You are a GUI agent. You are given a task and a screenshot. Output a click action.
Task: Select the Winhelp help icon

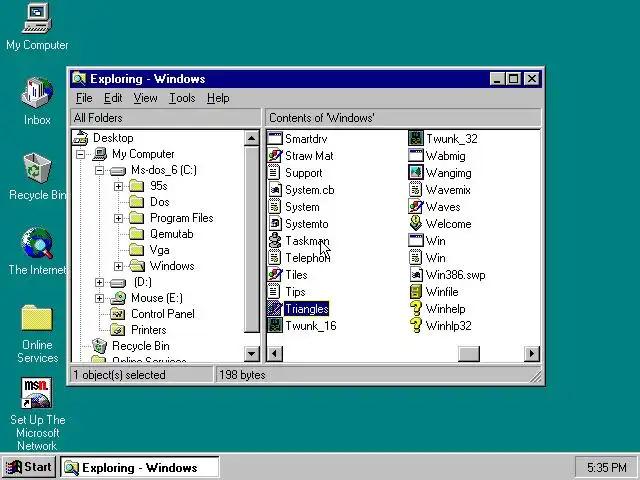[416, 309]
